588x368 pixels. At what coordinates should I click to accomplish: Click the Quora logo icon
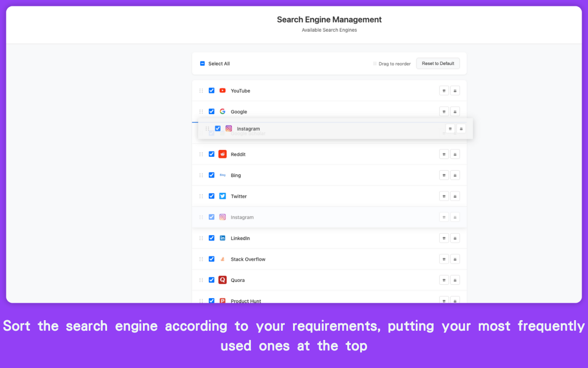(x=222, y=280)
